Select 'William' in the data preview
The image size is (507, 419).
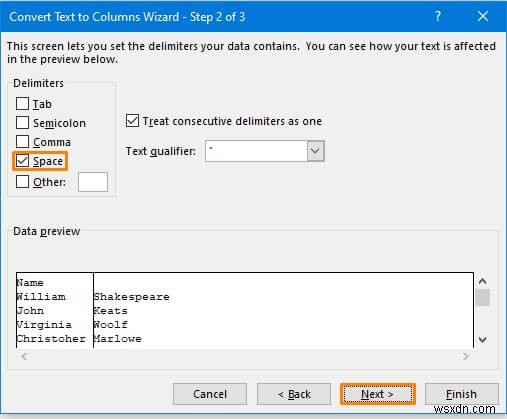(x=41, y=297)
